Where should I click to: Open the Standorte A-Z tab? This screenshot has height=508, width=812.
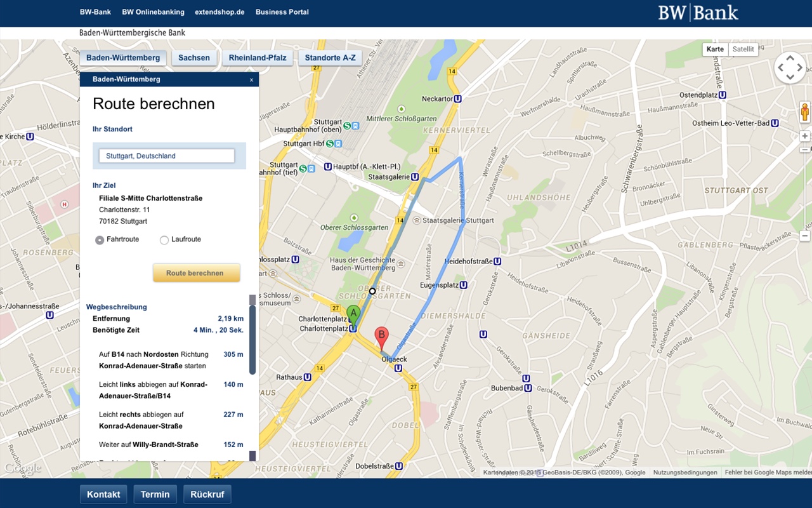click(330, 58)
